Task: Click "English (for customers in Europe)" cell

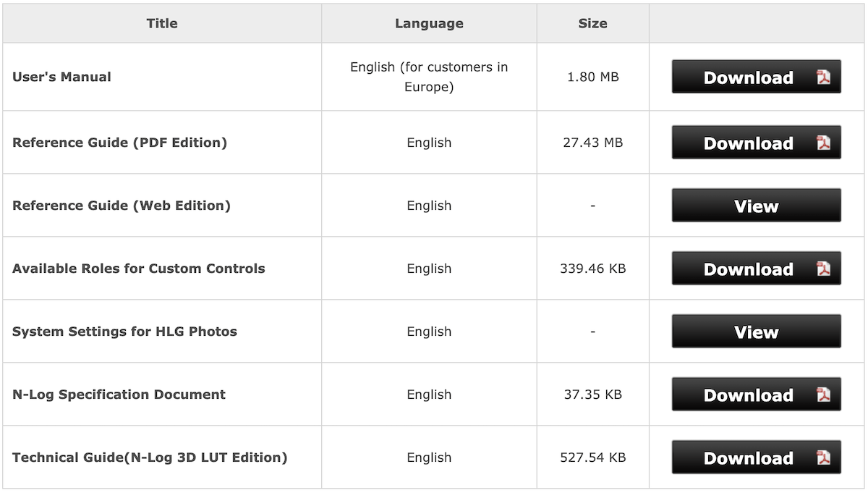Action: (x=429, y=77)
